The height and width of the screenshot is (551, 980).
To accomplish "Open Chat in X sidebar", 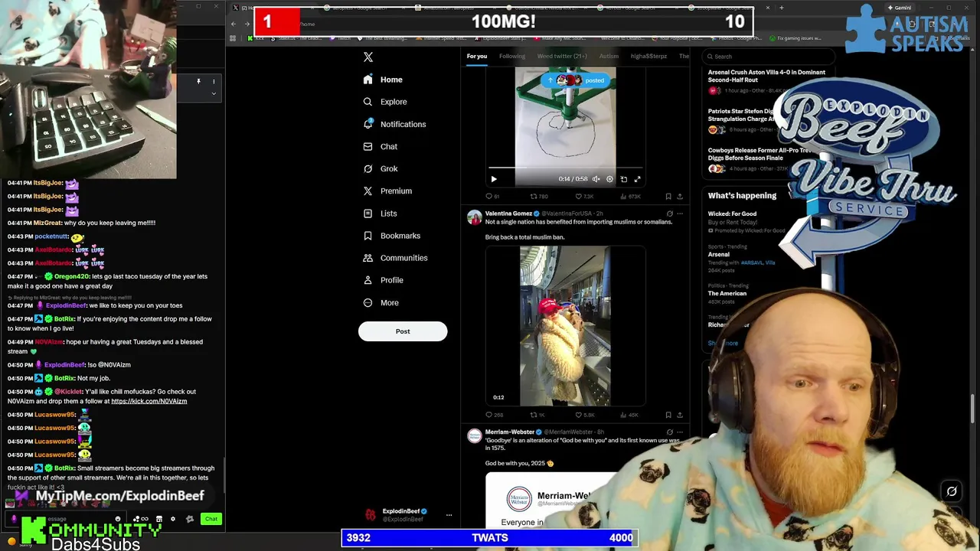I will coord(381,146).
